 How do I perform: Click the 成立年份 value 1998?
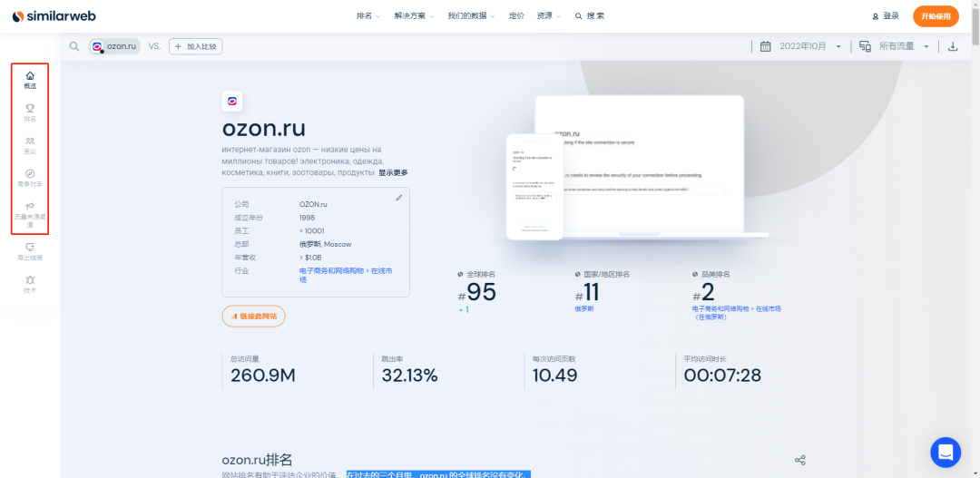(x=307, y=218)
